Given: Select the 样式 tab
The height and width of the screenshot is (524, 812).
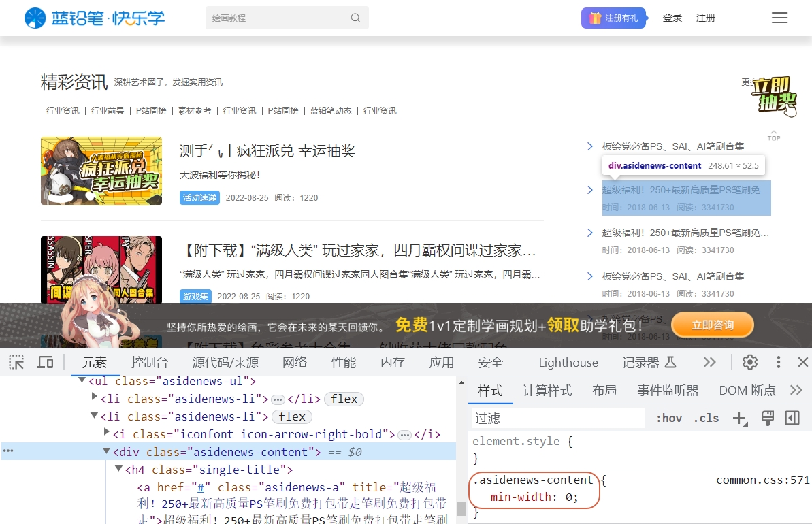Looking at the screenshot, I should (x=491, y=391).
